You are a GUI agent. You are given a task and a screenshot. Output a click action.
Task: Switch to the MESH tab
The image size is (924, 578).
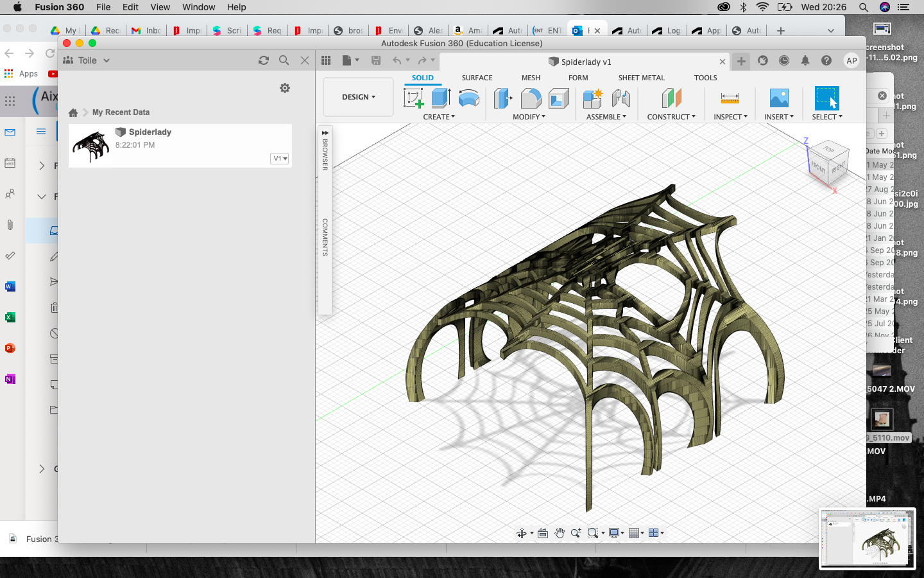(531, 78)
